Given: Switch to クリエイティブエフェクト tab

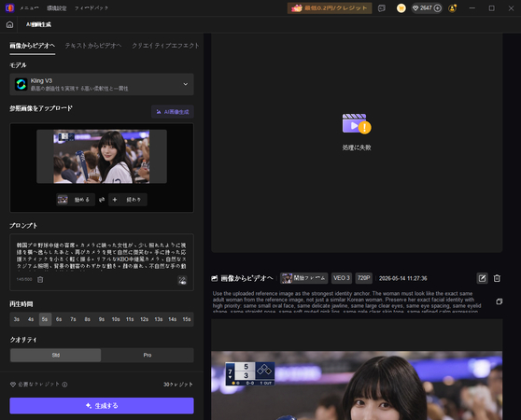Looking at the screenshot, I should coord(165,46).
